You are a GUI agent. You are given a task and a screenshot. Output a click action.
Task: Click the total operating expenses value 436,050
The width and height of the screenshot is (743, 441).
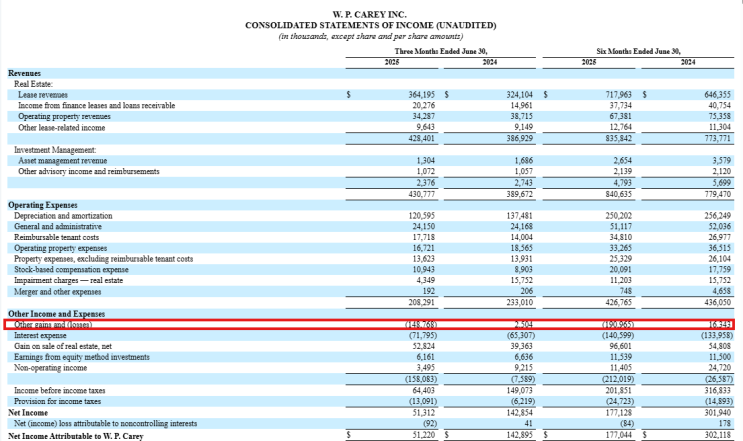pos(717,303)
